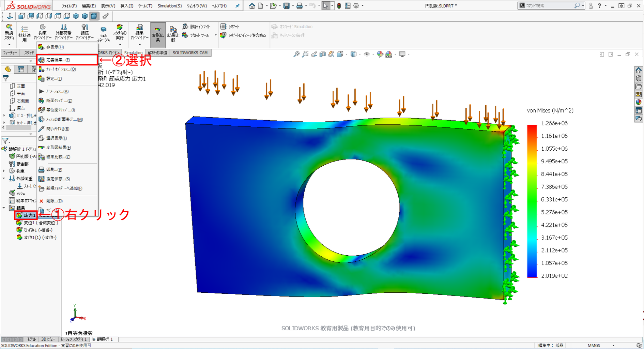The image size is (644, 349).
Task: Select the メッシュ tree item
Action: (x=17, y=193)
